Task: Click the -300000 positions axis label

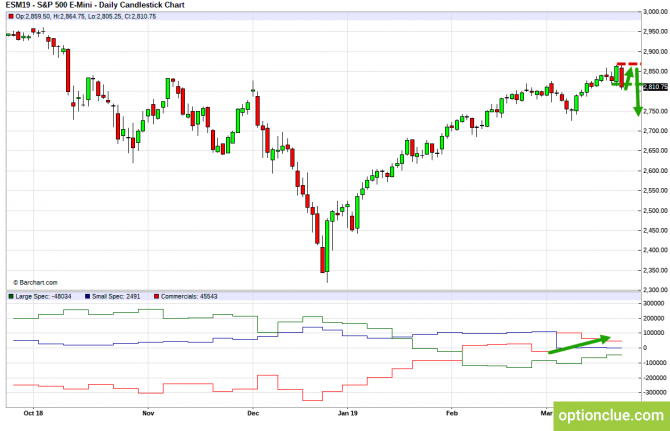Action: click(654, 392)
